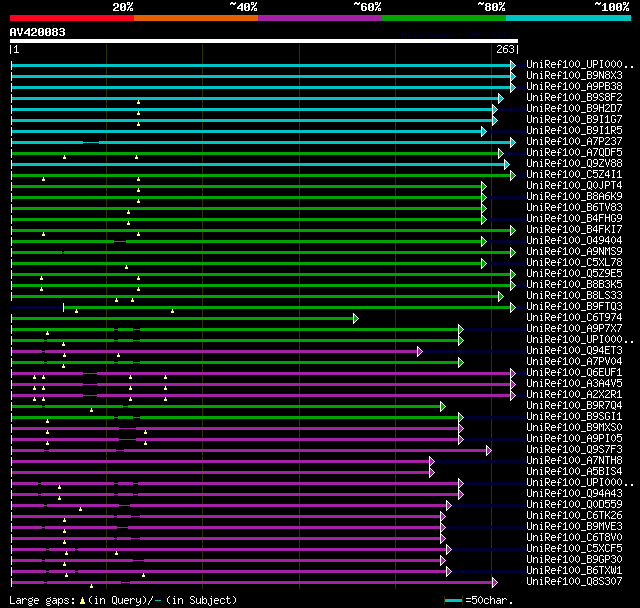Click the UniRef100_A5BIS4 label
The height and width of the screenshot is (608, 640).
574,472
